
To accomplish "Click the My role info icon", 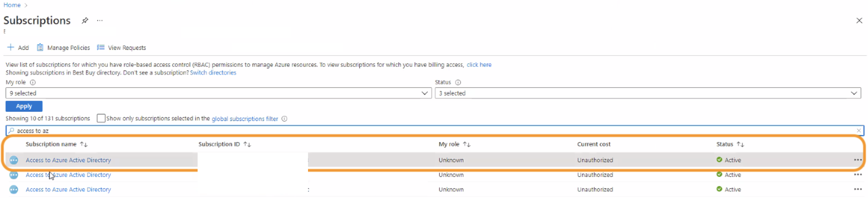I will coord(33,82).
